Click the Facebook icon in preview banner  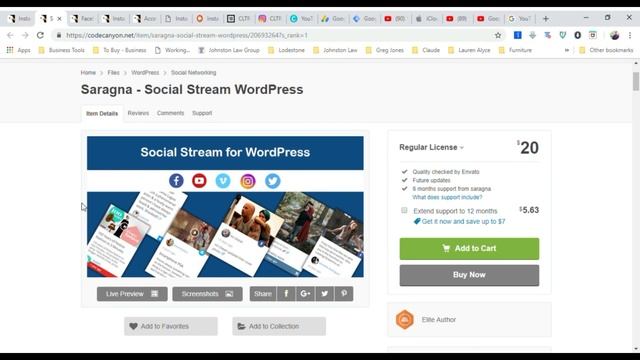[x=176, y=181]
